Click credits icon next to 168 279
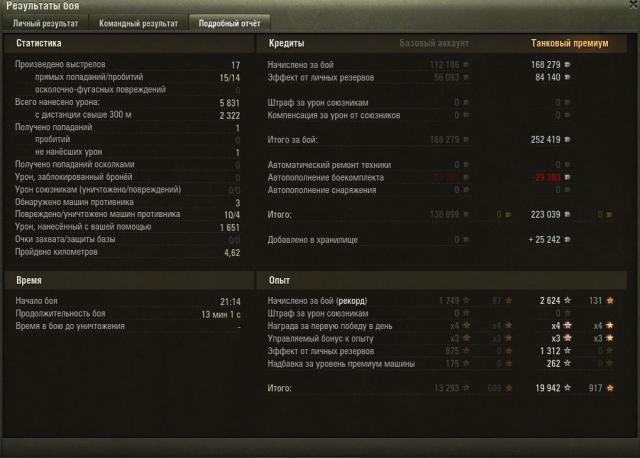The width and height of the screenshot is (640, 458). click(x=567, y=64)
